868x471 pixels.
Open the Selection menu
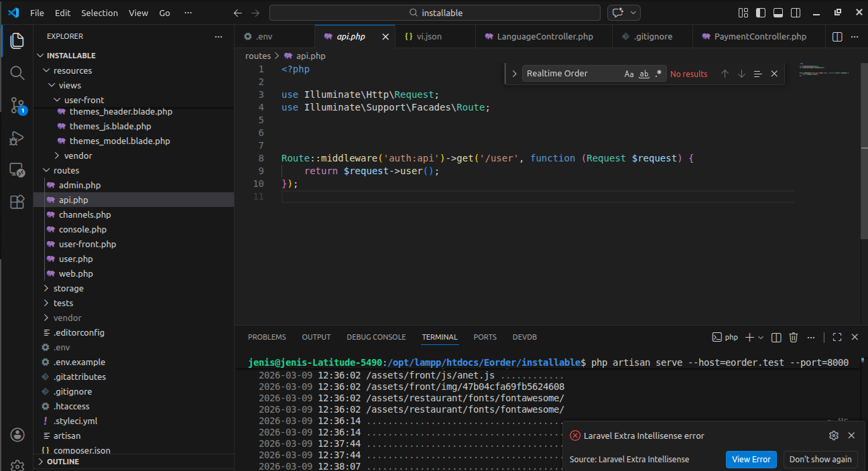pos(99,13)
